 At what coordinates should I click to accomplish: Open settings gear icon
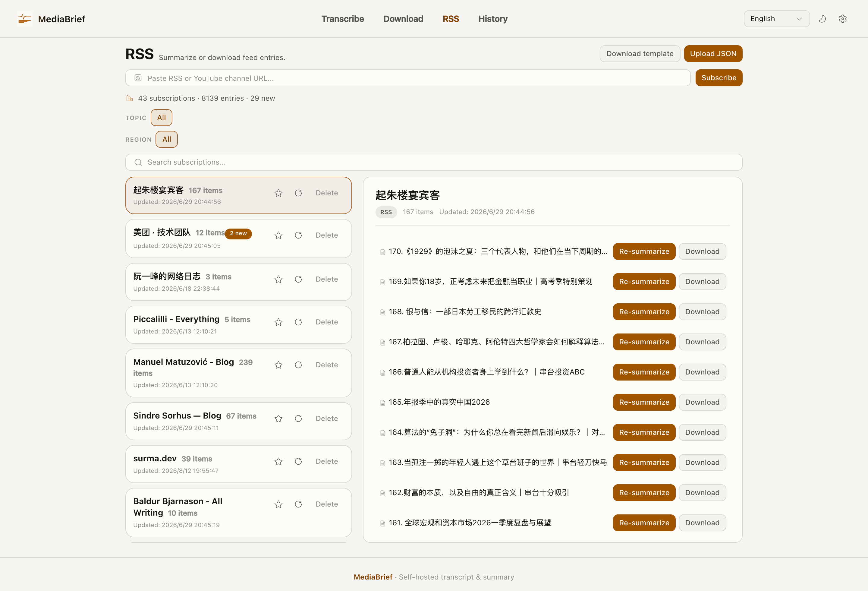843,19
